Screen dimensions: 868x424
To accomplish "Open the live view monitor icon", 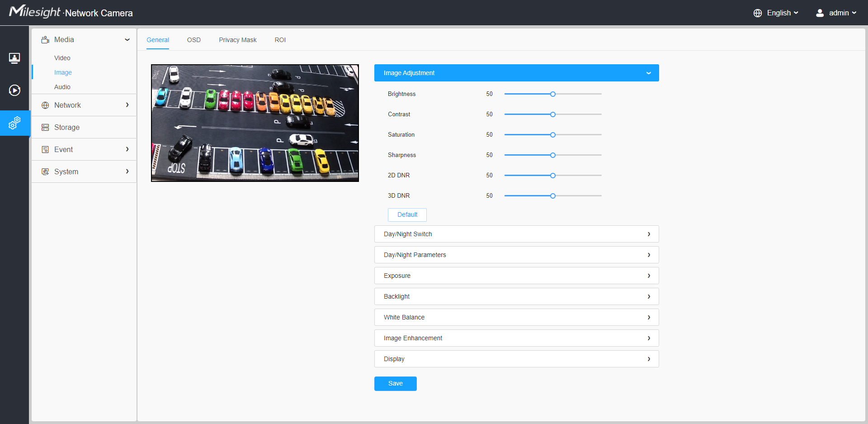I will (14, 58).
